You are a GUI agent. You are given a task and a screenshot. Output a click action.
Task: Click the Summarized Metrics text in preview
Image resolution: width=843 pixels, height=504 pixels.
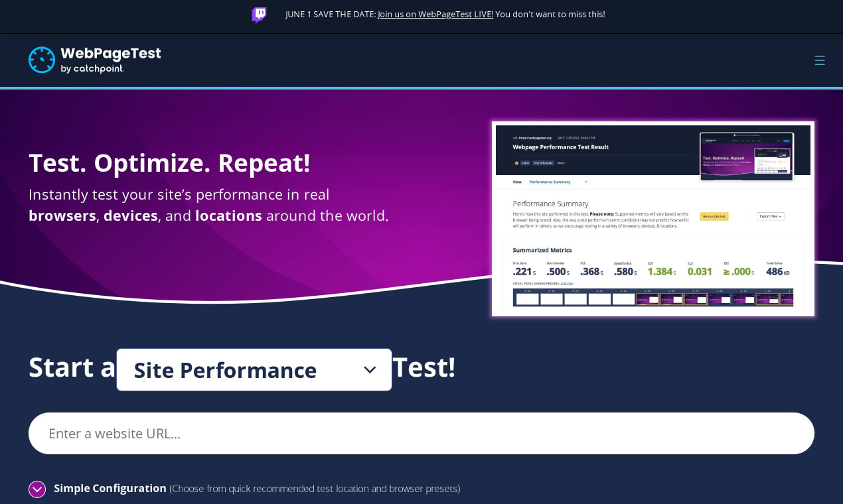[x=542, y=250]
